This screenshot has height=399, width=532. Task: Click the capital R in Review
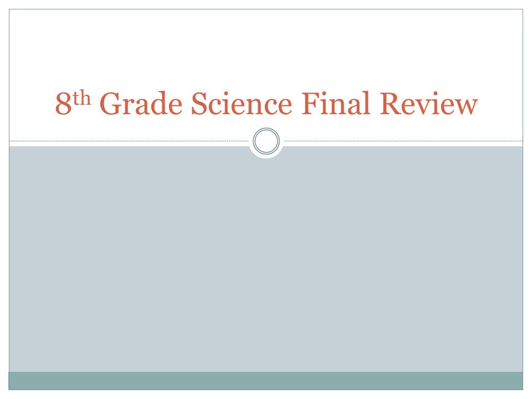click(391, 103)
